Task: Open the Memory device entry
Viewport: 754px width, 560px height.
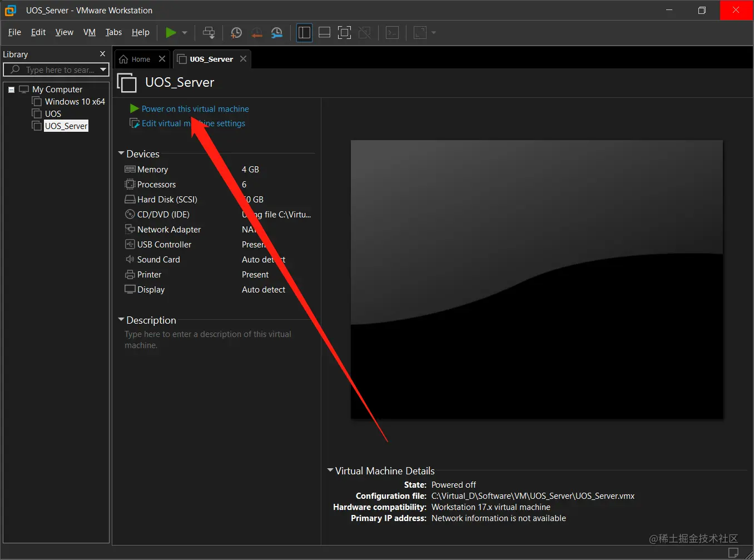Action: 152,170
